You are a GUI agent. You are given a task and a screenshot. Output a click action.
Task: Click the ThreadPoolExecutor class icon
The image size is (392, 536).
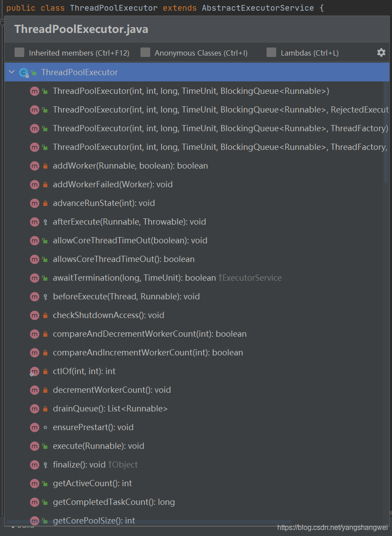[x=24, y=72]
